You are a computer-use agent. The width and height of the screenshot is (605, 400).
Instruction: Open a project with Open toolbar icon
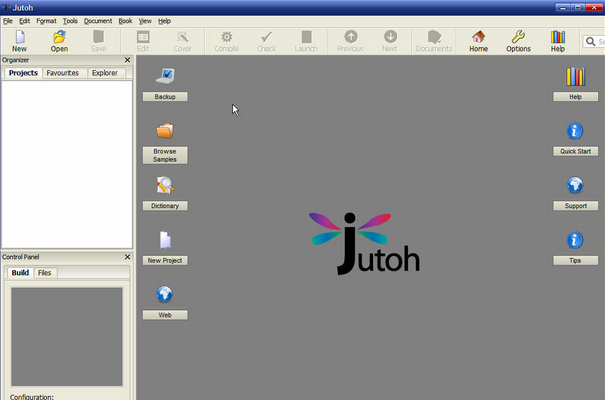click(59, 37)
